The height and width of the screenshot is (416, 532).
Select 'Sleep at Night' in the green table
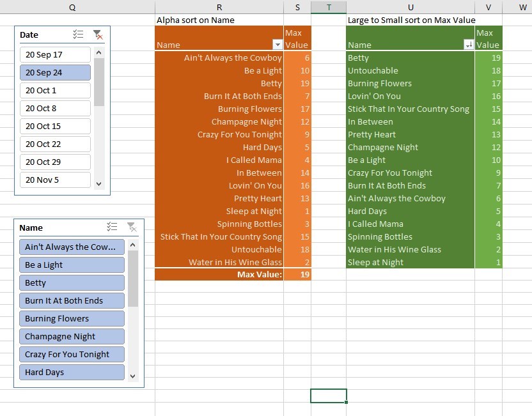coord(411,262)
